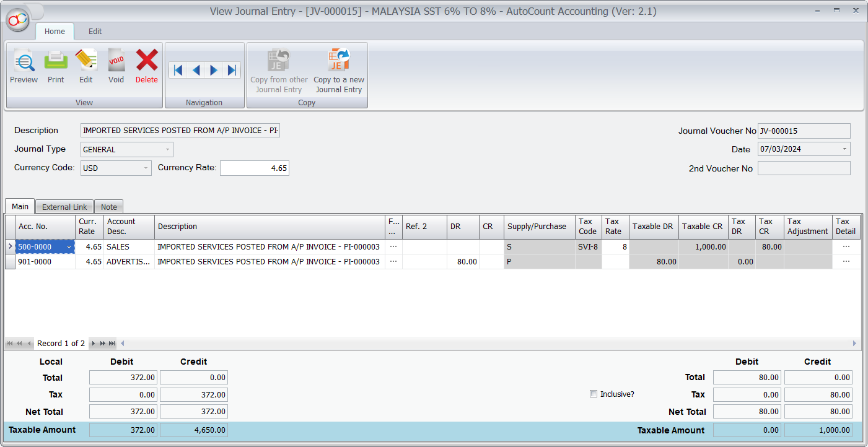
Task: Navigate to the next journal entry
Action: 214,70
